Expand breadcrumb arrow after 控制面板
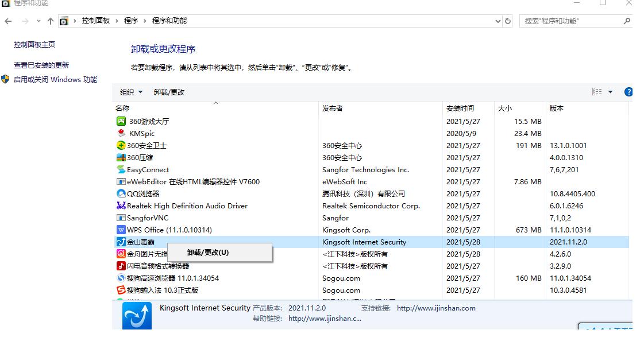644x349 pixels. coord(117,21)
